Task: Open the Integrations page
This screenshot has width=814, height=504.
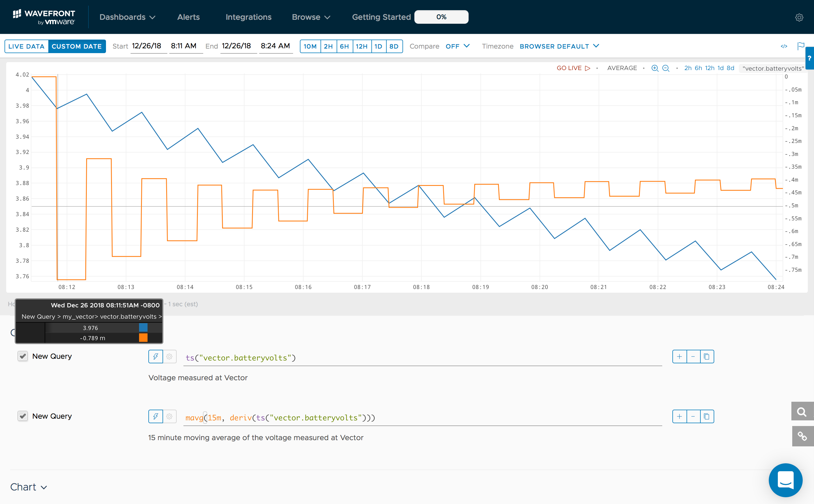Action: (x=248, y=17)
